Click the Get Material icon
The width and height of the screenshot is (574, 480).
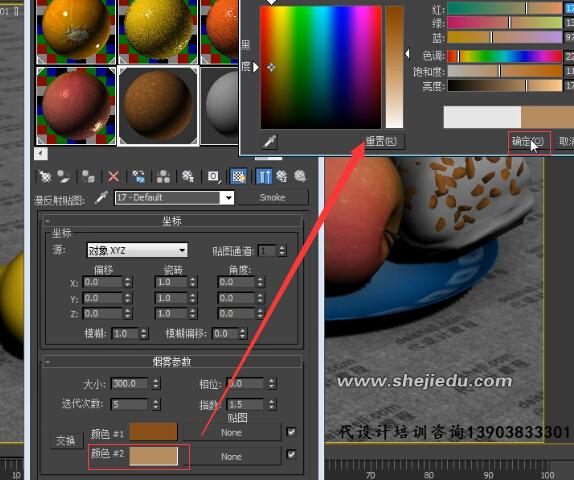tap(45, 176)
